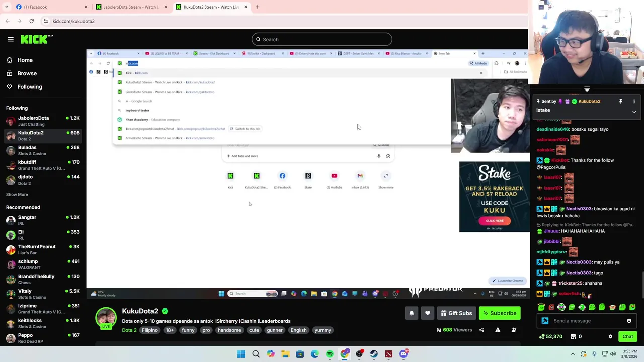Unpin the pinned message pin icon
Screen dimensions: 644x362
(x=620, y=102)
